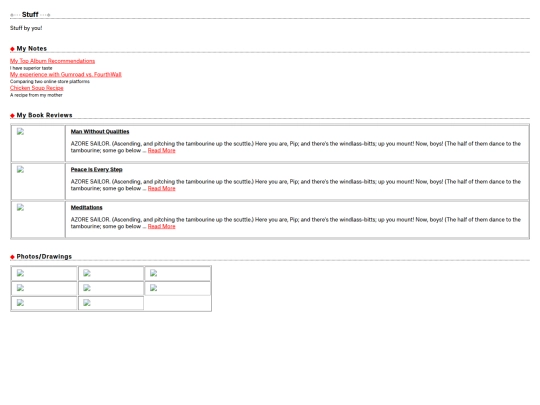Click Read More under Meditations
The image size is (540, 405).
[x=162, y=226]
